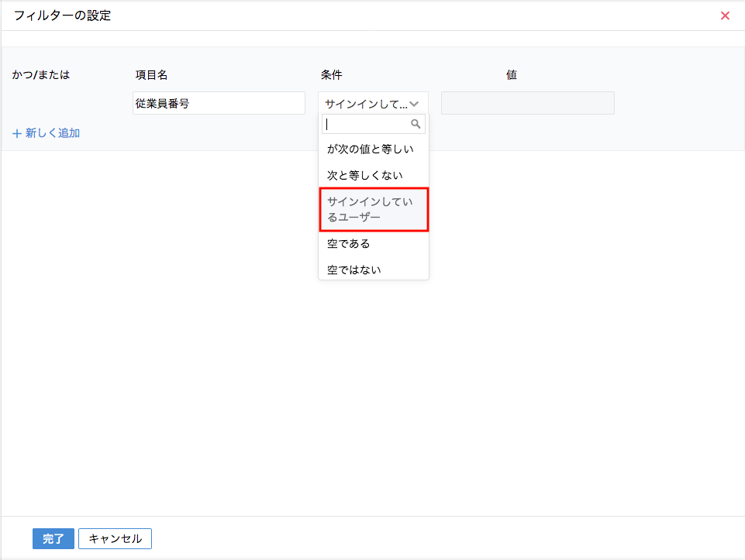
Task: Select the 従業員番号 field name box
Action: coord(219,103)
